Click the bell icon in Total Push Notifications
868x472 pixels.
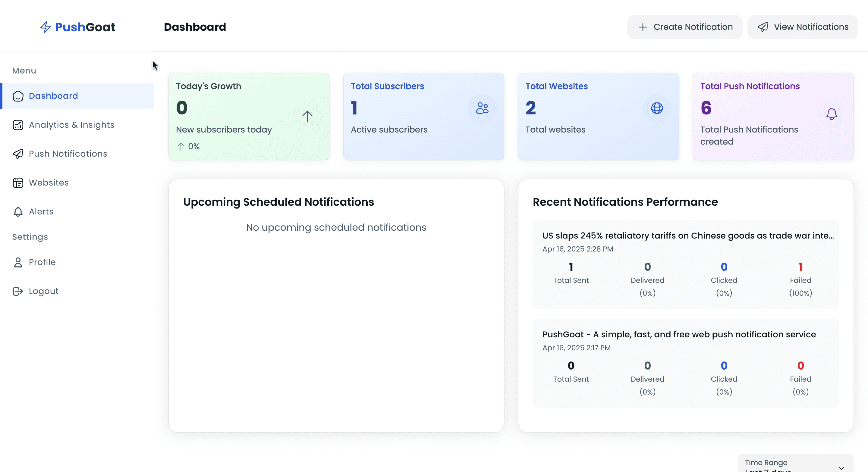click(x=831, y=114)
